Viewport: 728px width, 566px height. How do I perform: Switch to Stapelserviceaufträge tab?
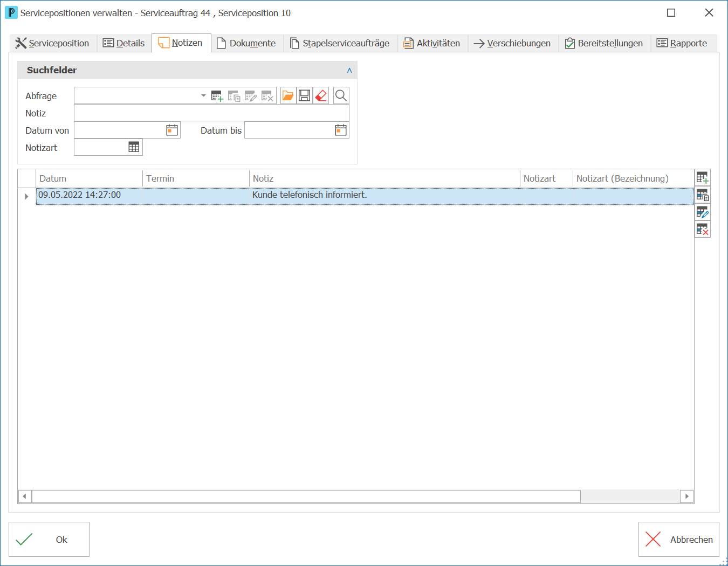tap(340, 43)
